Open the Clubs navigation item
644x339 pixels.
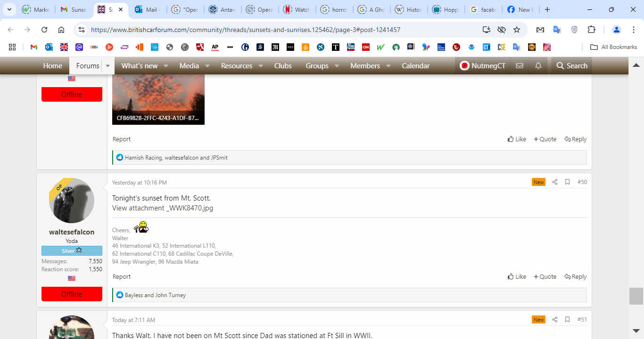coord(283,66)
